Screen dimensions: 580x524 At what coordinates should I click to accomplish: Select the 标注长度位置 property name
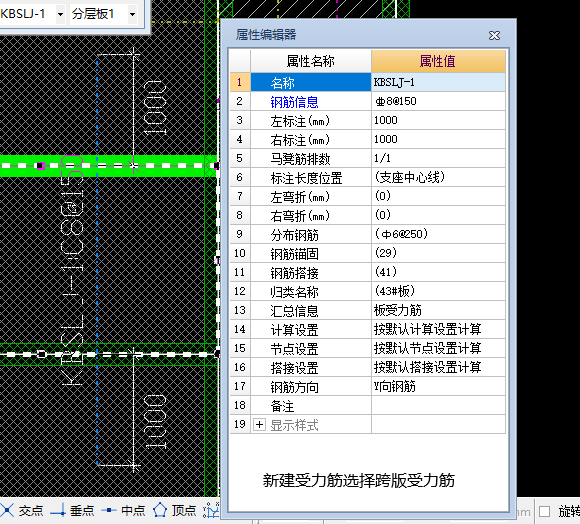[x=306, y=178]
